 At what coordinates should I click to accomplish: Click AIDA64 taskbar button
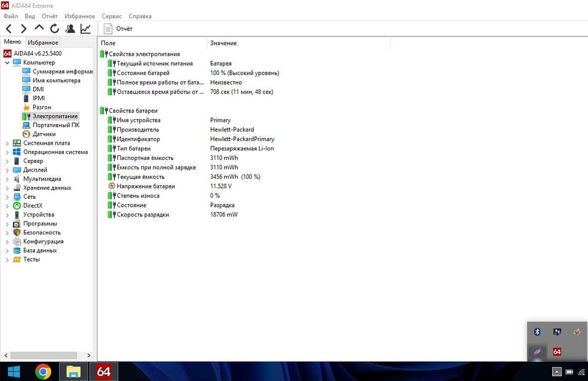(x=103, y=372)
